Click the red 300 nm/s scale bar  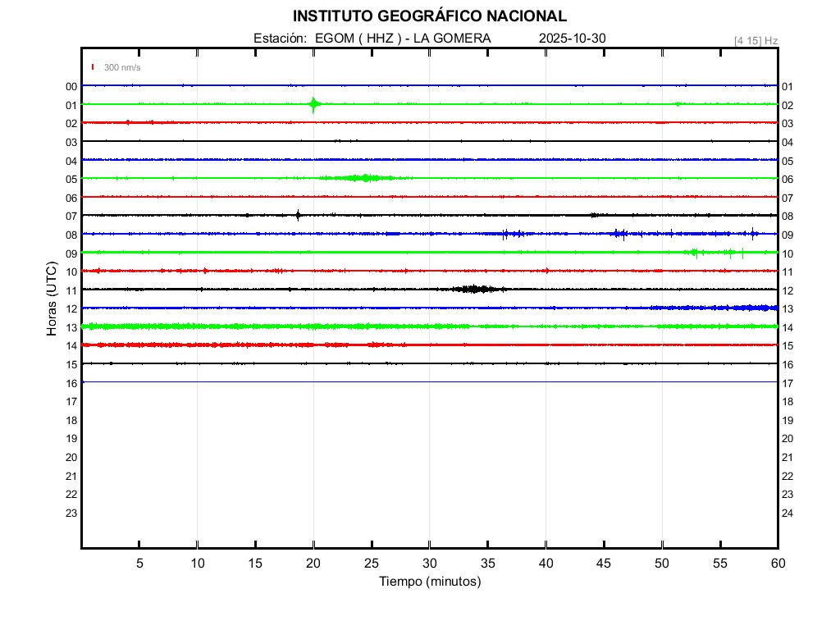point(93,67)
